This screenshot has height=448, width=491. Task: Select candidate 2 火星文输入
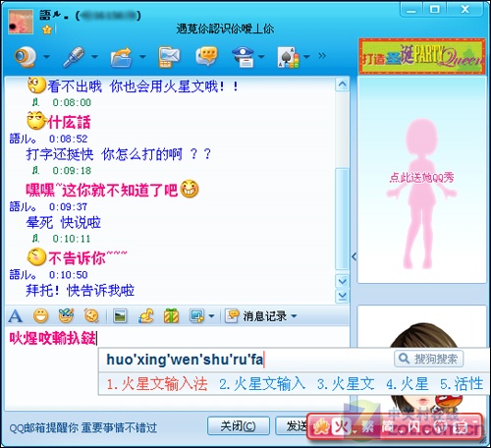click(x=262, y=384)
